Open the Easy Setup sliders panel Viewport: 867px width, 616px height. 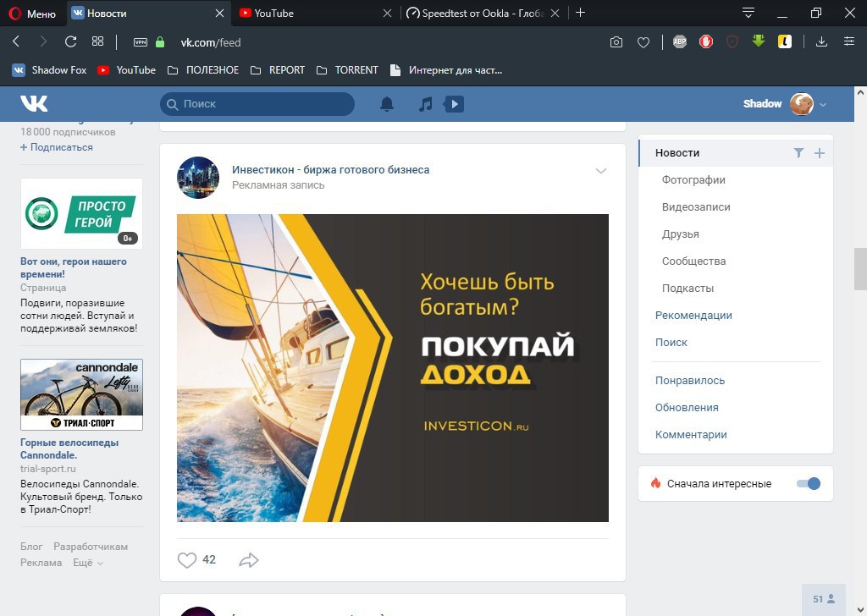point(849,41)
